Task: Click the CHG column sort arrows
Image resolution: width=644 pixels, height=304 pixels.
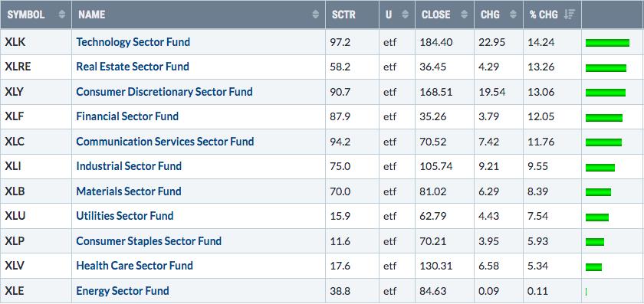Action: coord(513,15)
